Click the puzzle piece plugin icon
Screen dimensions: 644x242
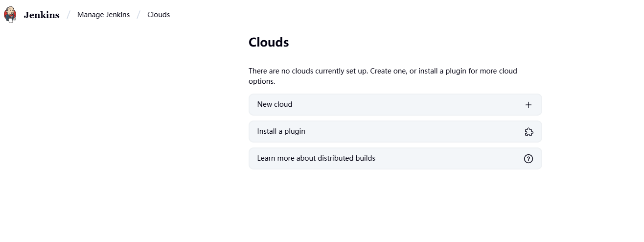tap(529, 132)
